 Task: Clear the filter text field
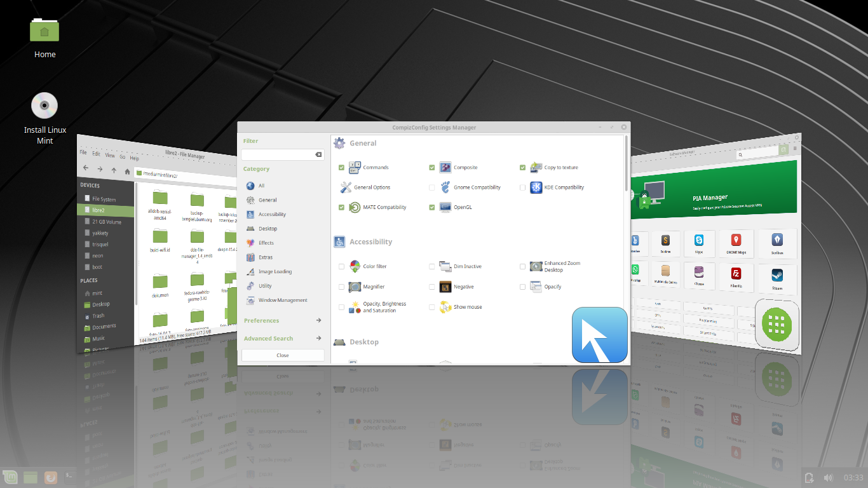point(318,154)
